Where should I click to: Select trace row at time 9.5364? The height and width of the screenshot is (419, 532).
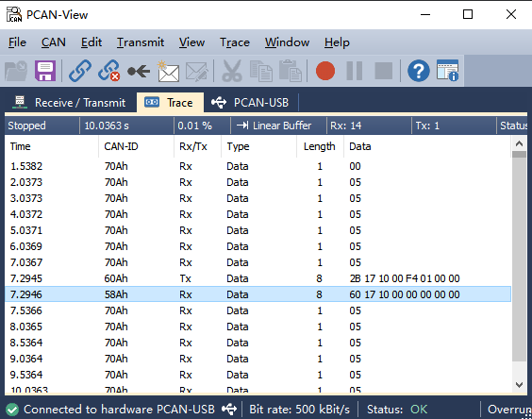tap(258, 375)
